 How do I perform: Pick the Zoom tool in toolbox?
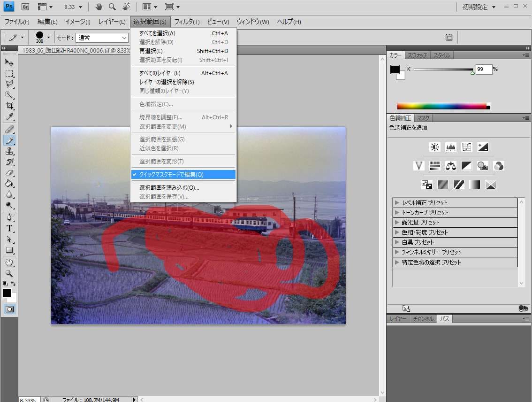coord(9,273)
